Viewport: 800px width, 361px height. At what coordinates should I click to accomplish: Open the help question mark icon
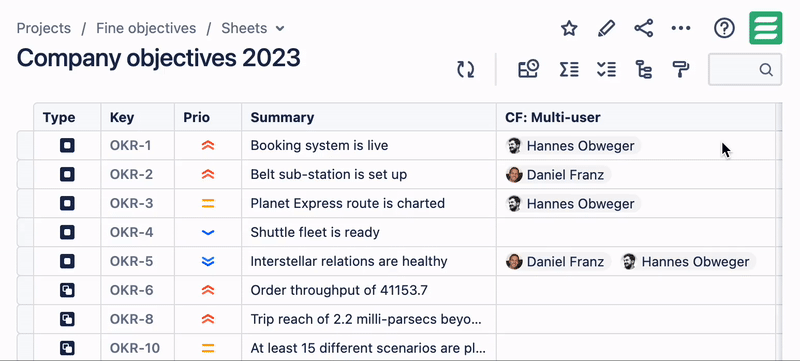724,28
